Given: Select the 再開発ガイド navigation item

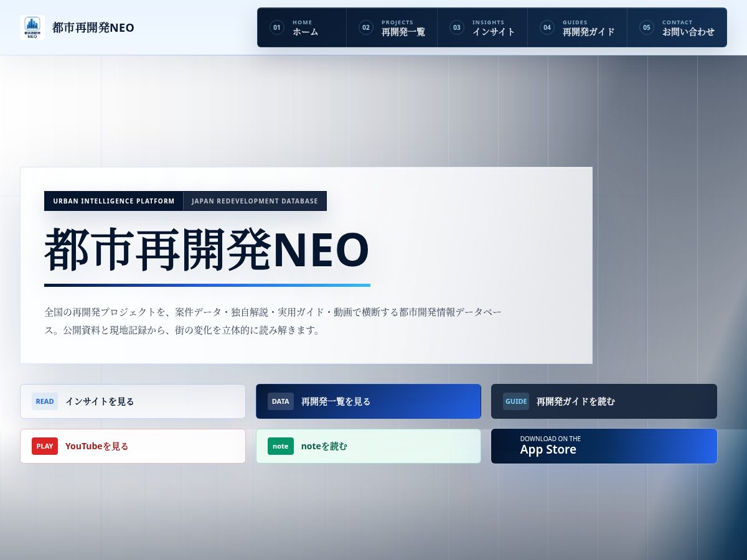Looking at the screenshot, I should [577, 27].
